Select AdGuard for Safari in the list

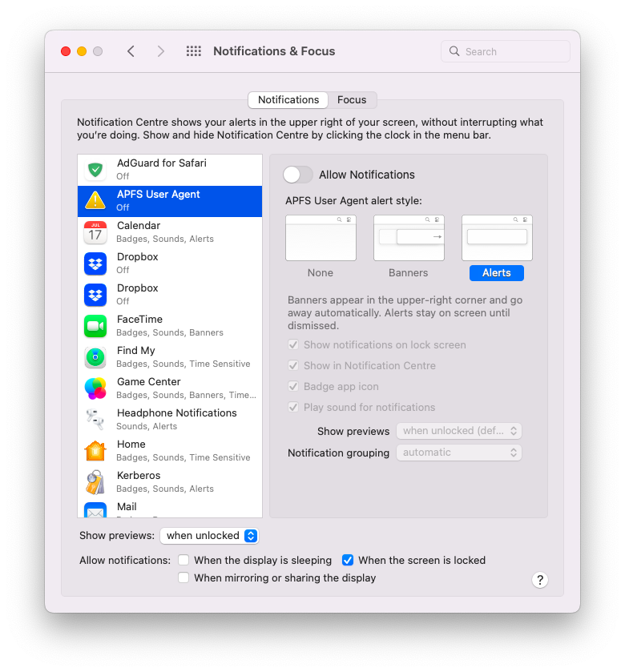click(170, 170)
